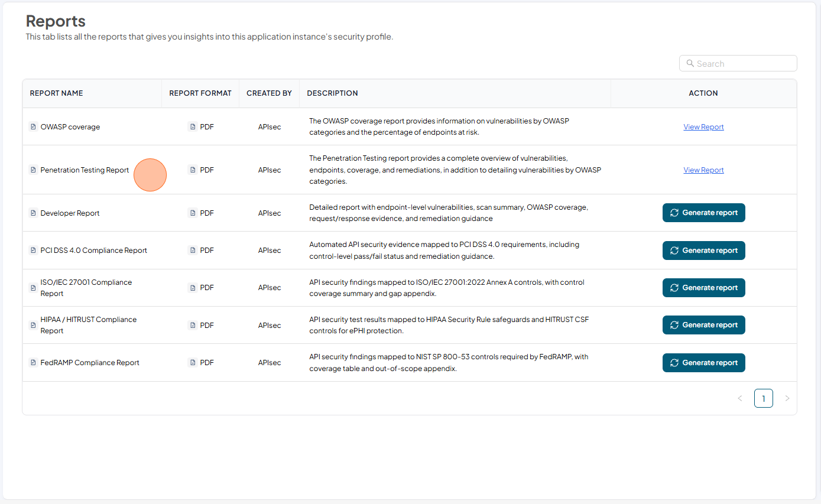Generate report for Developer Report
821x504 pixels.
point(703,213)
